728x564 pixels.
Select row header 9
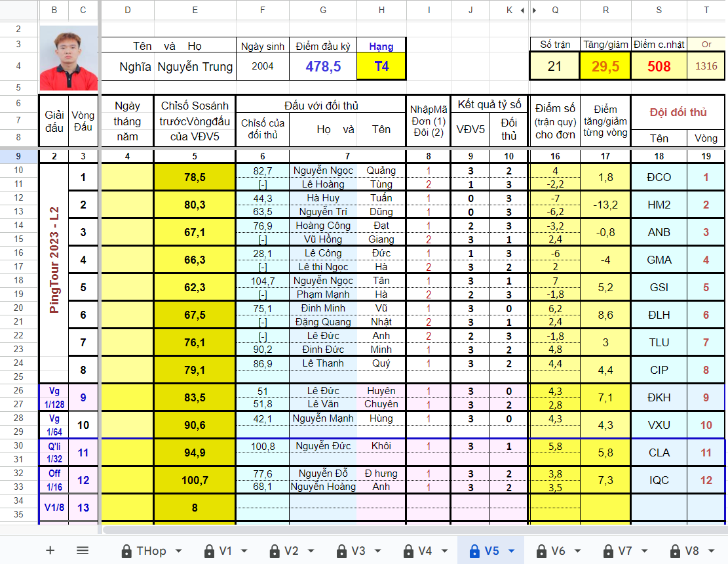[18, 156]
